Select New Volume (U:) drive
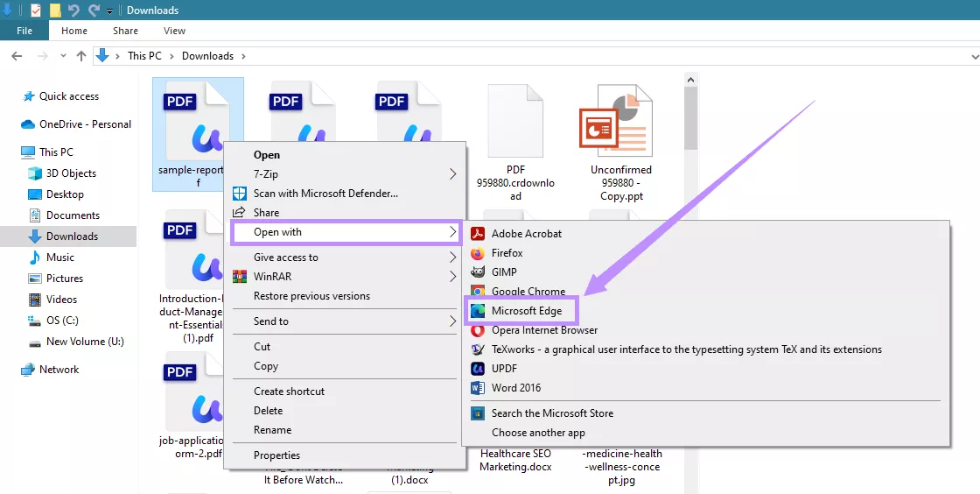Viewport: 980px width, 494px height. pos(85,342)
